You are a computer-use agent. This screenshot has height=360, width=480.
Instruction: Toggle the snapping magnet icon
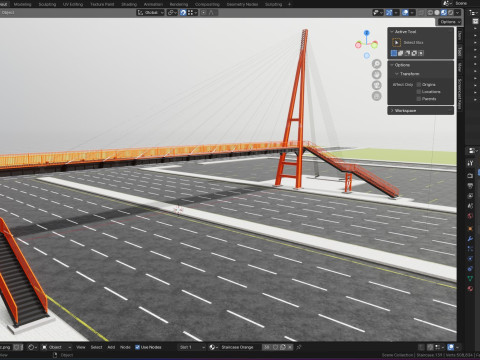[x=183, y=12]
